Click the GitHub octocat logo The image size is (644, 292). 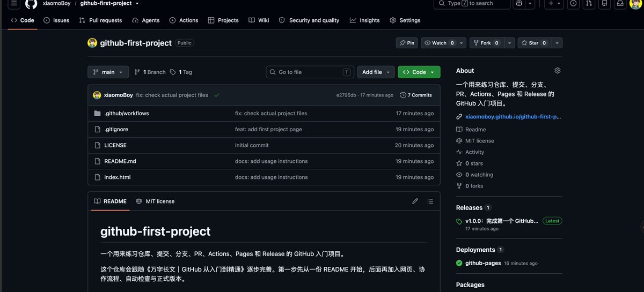[31, 3]
